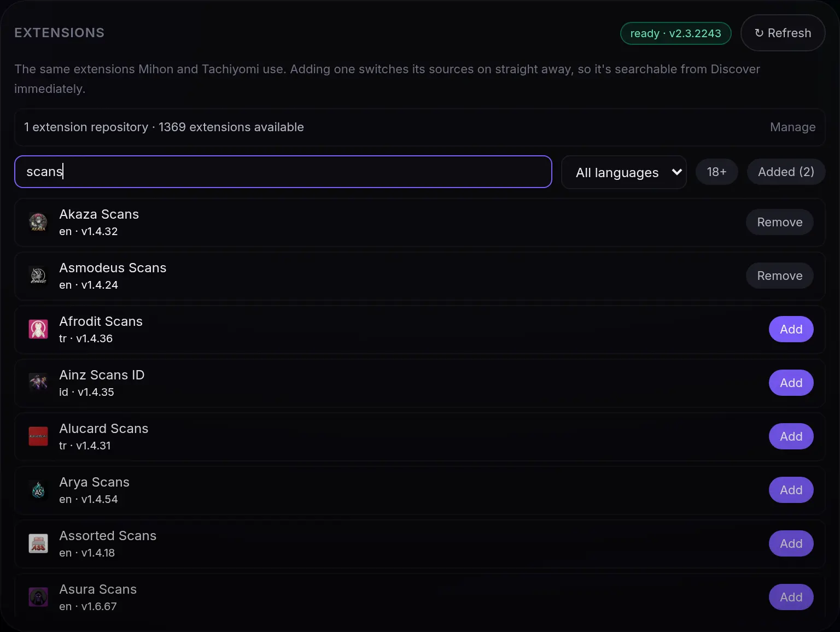The image size is (840, 632).
Task: Remove the Akaza Scans extension
Action: pyautogui.click(x=780, y=222)
